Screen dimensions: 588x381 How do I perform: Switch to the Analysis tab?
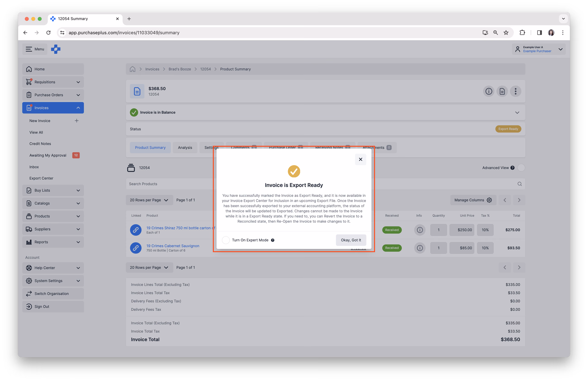185,148
